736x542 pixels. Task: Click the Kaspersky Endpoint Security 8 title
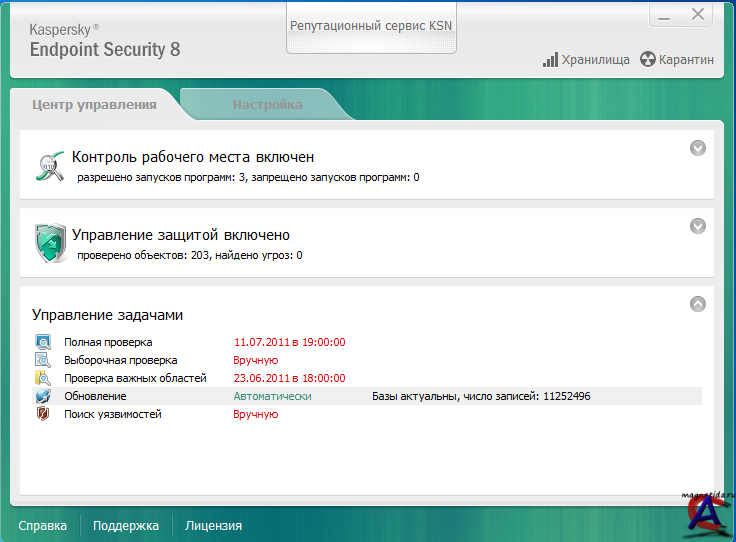click(105, 41)
